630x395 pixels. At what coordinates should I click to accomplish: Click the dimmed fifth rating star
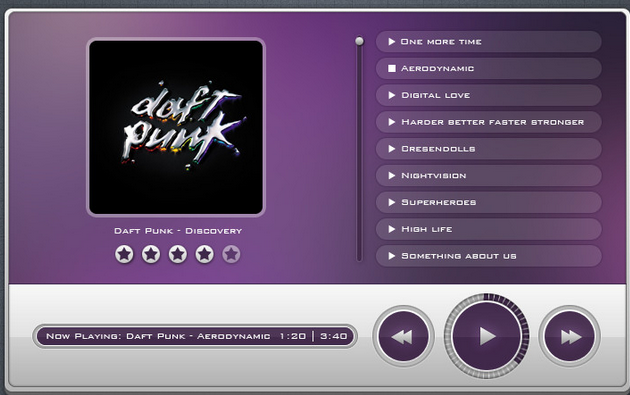click(231, 254)
